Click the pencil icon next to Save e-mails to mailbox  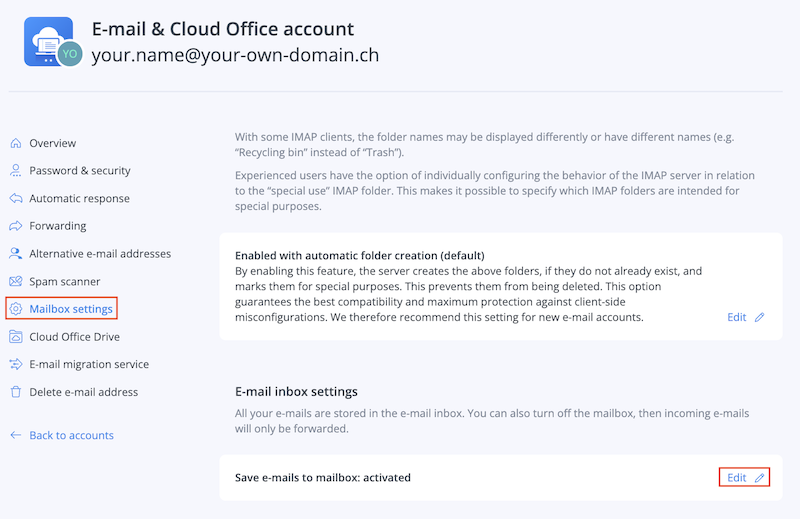[760, 478]
